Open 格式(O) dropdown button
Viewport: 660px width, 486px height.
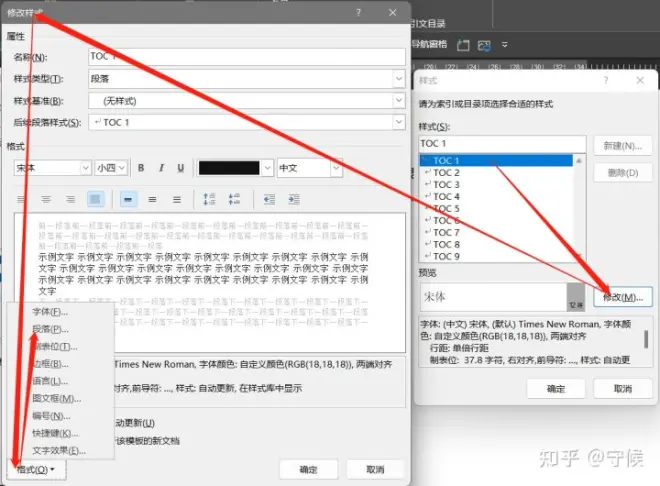tap(36, 469)
